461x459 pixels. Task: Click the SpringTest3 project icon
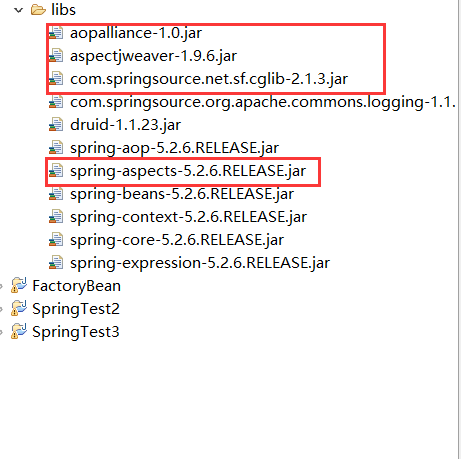pyautogui.click(x=19, y=332)
